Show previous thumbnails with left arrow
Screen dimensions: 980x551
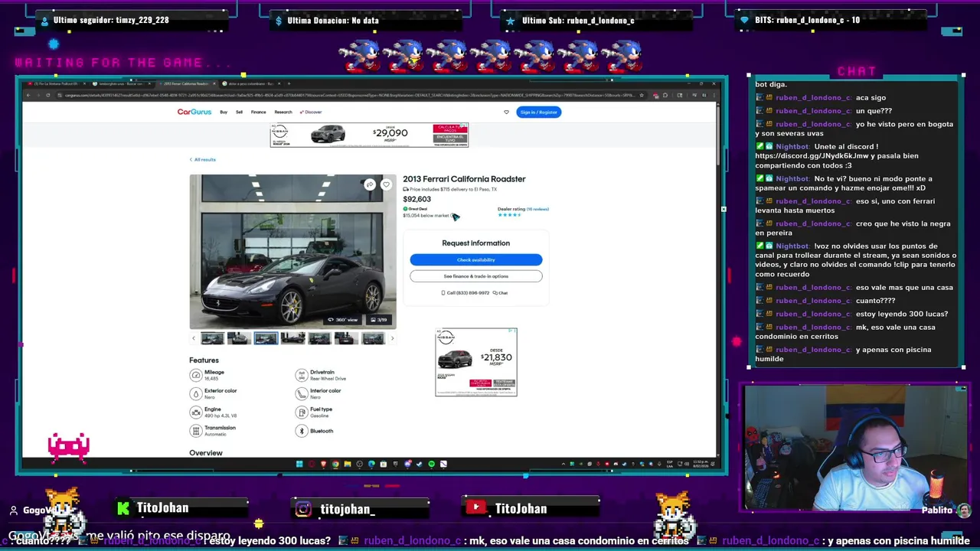tap(193, 338)
